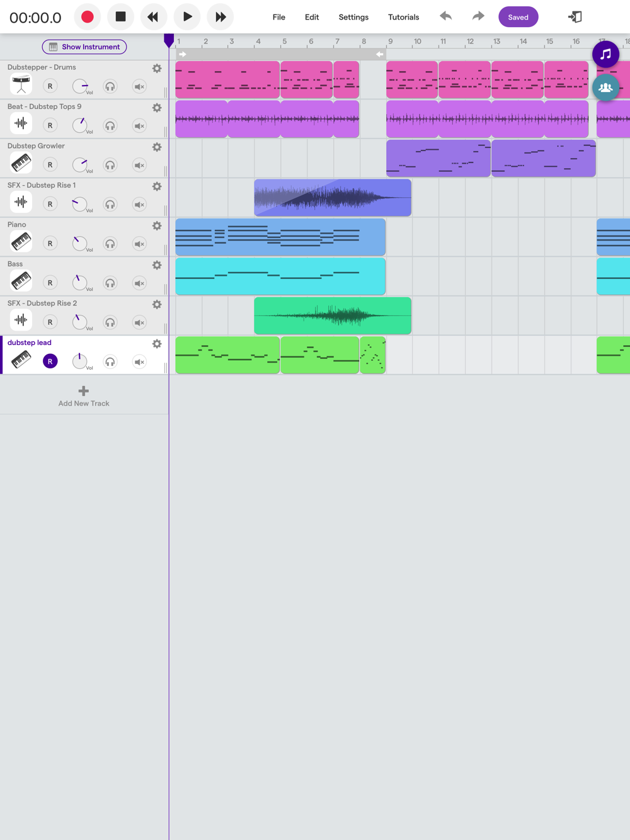This screenshot has width=630, height=840.
Task: Click the dubstep lead keyboard icon
Action: (21, 360)
